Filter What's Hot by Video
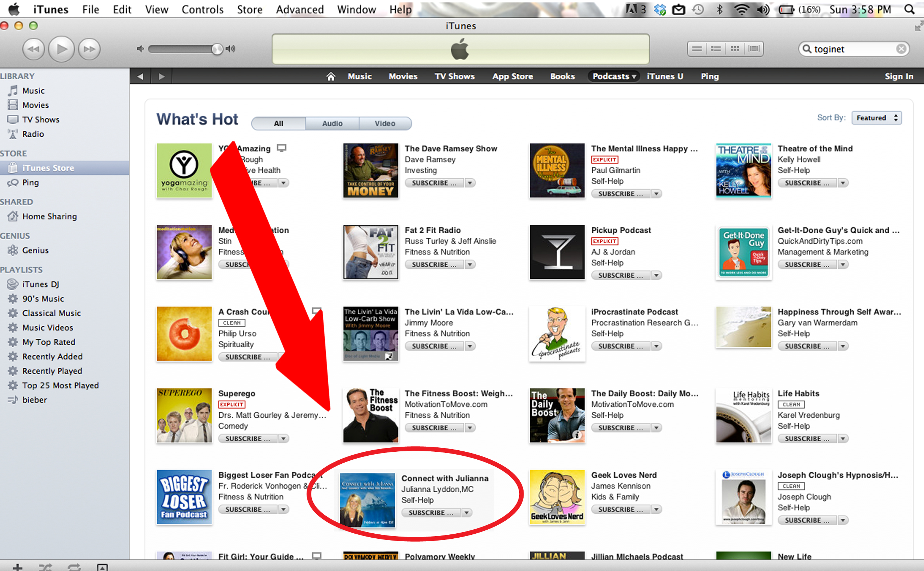Viewport: 924px width, 571px height. click(x=385, y=124)
